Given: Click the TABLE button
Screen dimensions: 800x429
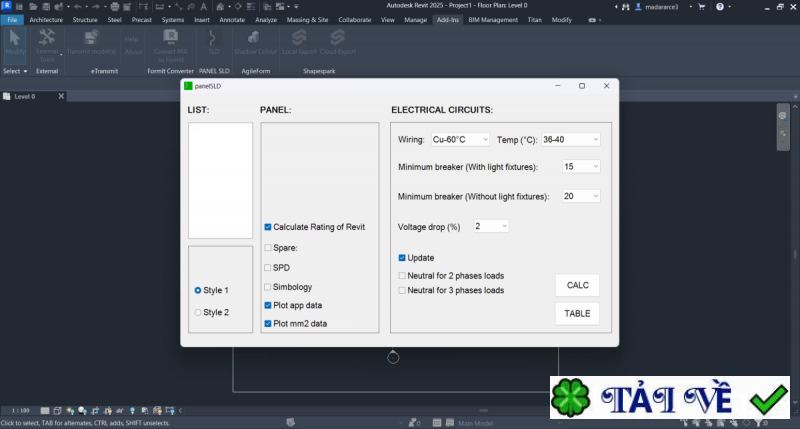Looking at the screenshot, I should point(577,313).
